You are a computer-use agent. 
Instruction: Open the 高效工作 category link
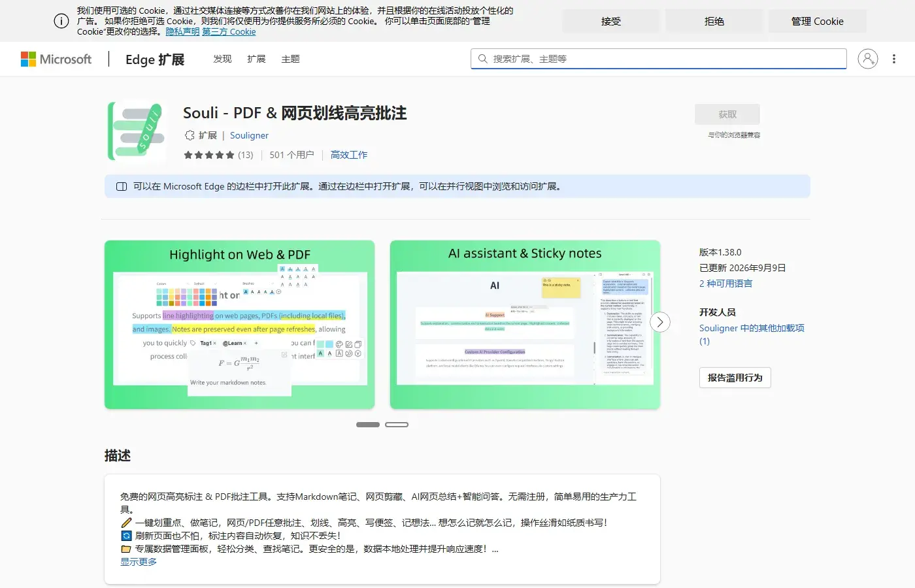click(349, 155)
